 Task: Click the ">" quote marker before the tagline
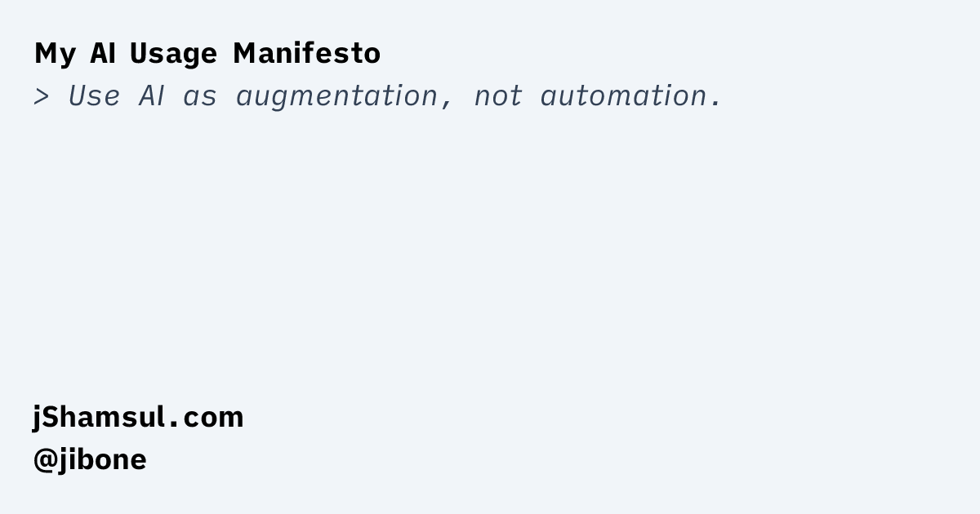click(x=42, y=97)
